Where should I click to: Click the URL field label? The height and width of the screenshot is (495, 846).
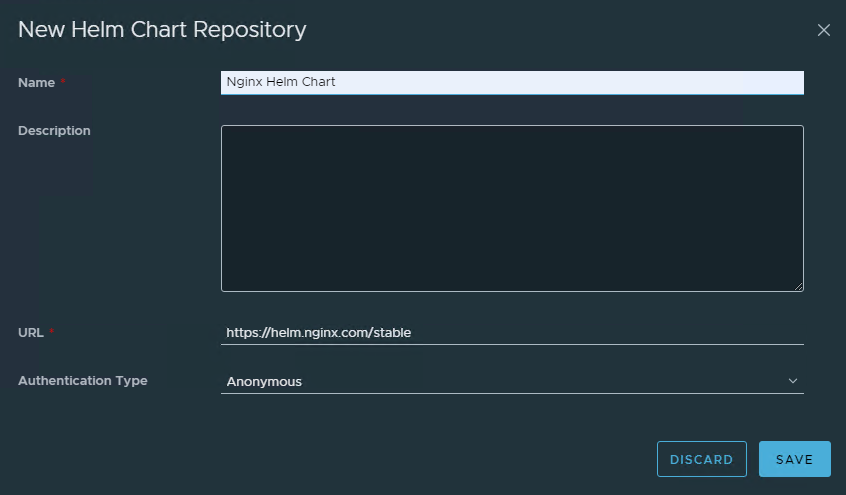(30, 332)
